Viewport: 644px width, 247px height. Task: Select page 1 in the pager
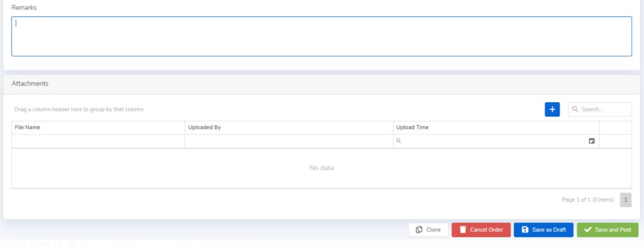pos(625,200)
